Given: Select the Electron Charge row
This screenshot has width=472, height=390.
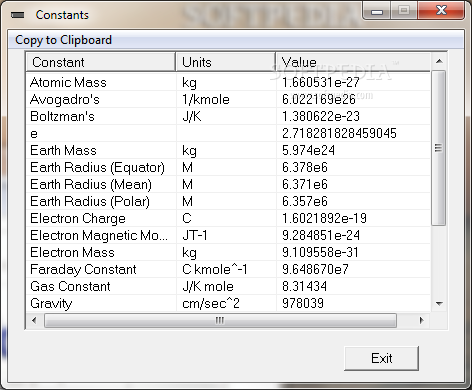Looking at the screenshot, I should (228, 218).
